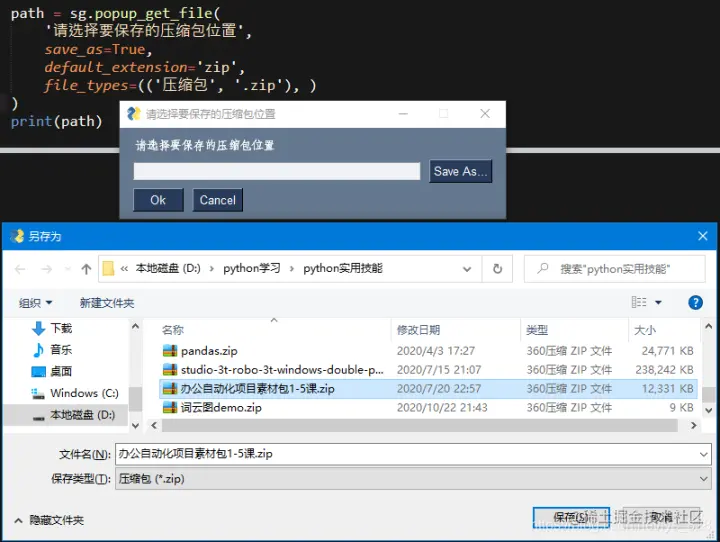This screenshot has width=720, height=542.
Task: Click the 保存(S) button
Action: 571,518
